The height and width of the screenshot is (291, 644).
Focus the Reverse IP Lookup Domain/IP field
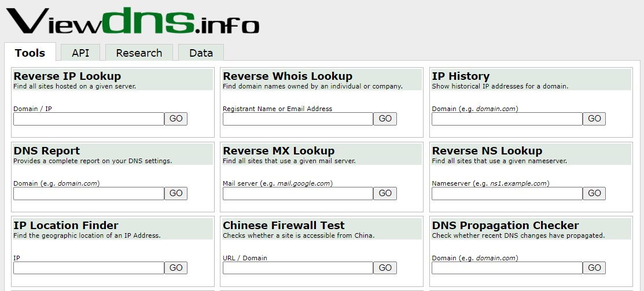tap(89, 119)
